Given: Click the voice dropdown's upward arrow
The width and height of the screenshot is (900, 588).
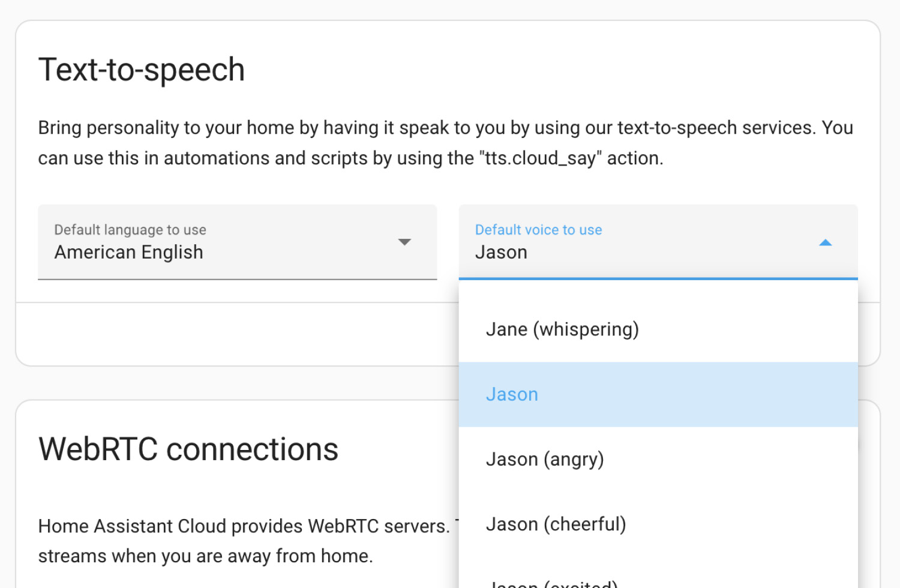Looking at the screenshot, I should (x=826, y=242).
